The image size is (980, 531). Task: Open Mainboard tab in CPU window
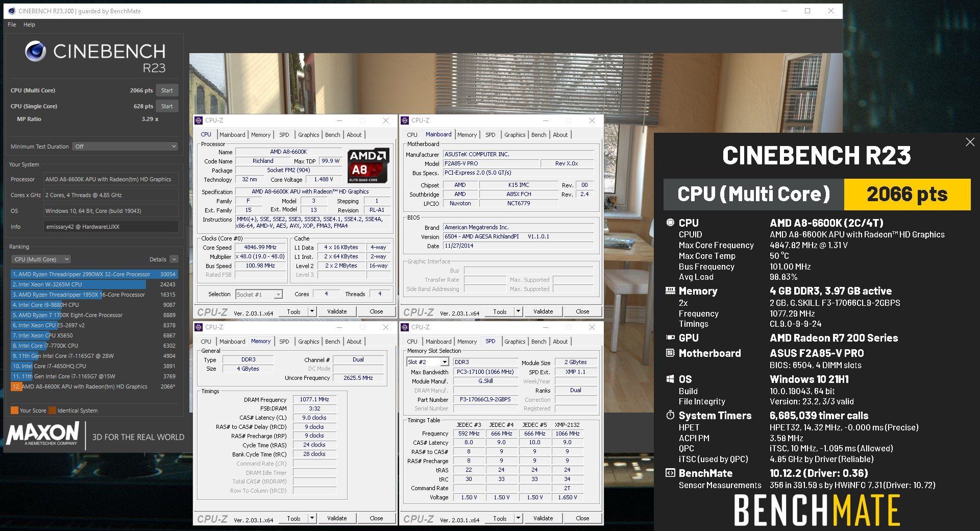pyautogui.click(x=232, y=135)
